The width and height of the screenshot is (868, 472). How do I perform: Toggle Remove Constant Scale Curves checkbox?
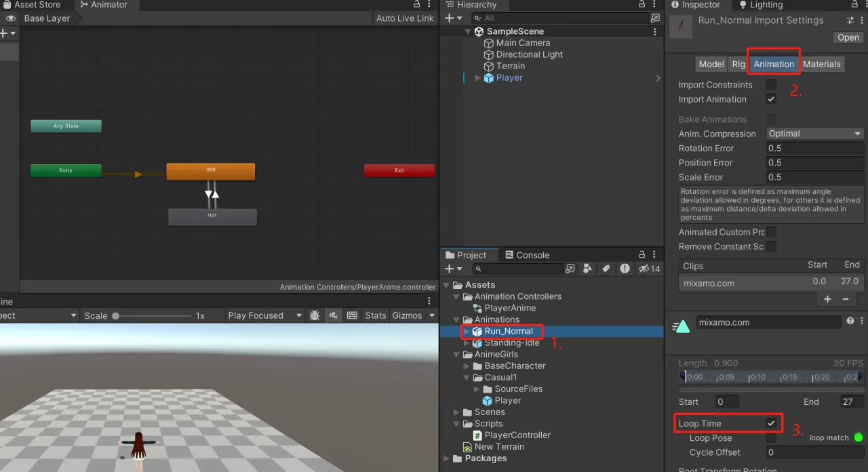coord(771,246)
